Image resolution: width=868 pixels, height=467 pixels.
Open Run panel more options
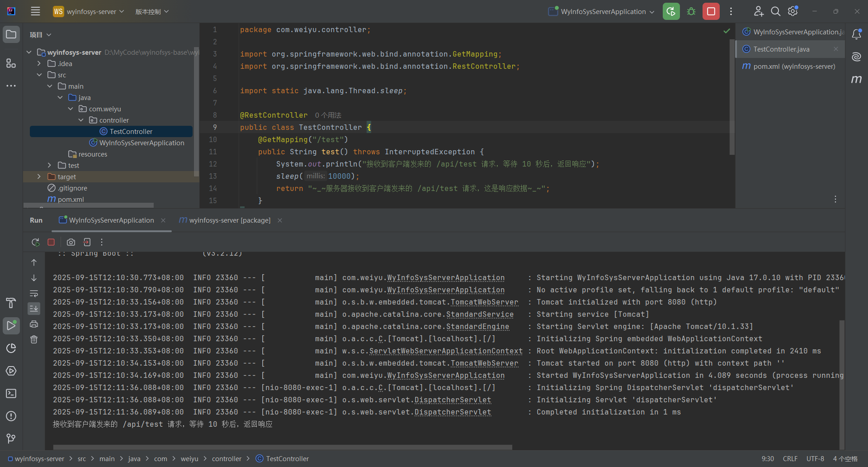(102, 242)
